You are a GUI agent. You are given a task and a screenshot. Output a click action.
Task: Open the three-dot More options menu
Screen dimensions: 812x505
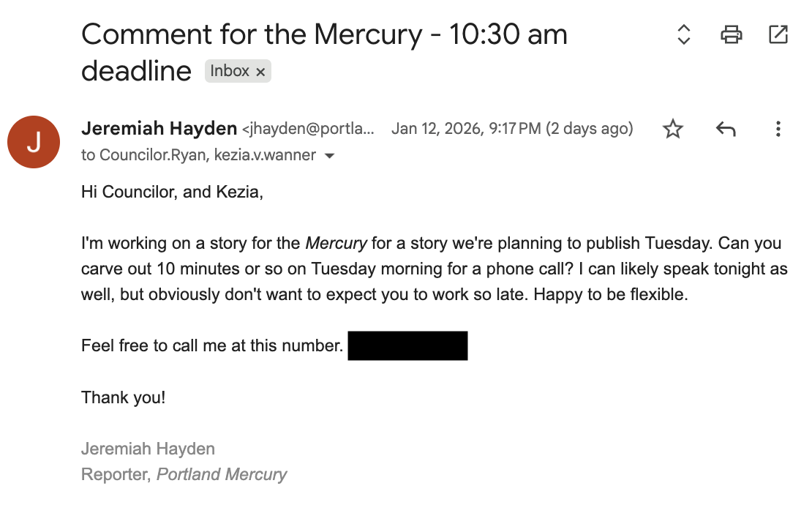pos(778,130)
